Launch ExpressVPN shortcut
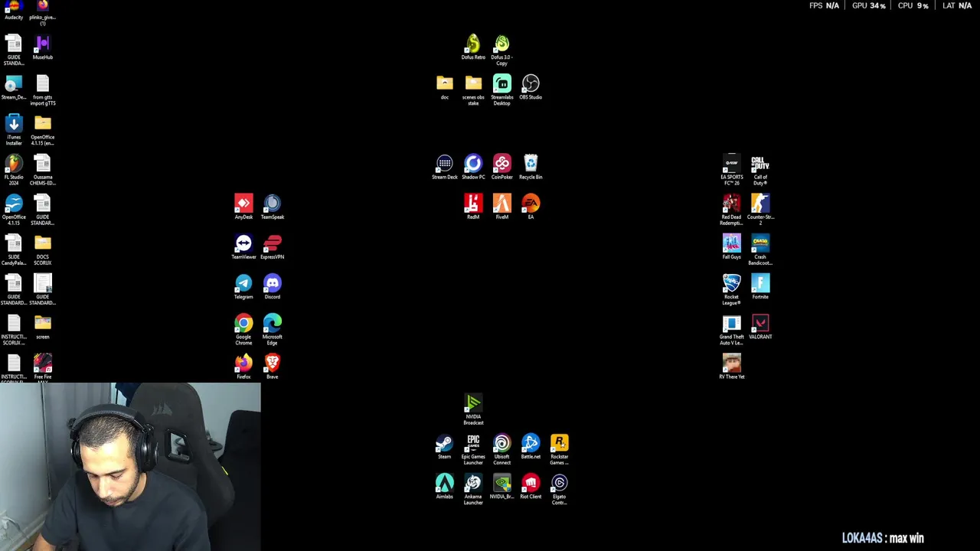The width and height of the screenshot is (980, 551). point(273,246)
